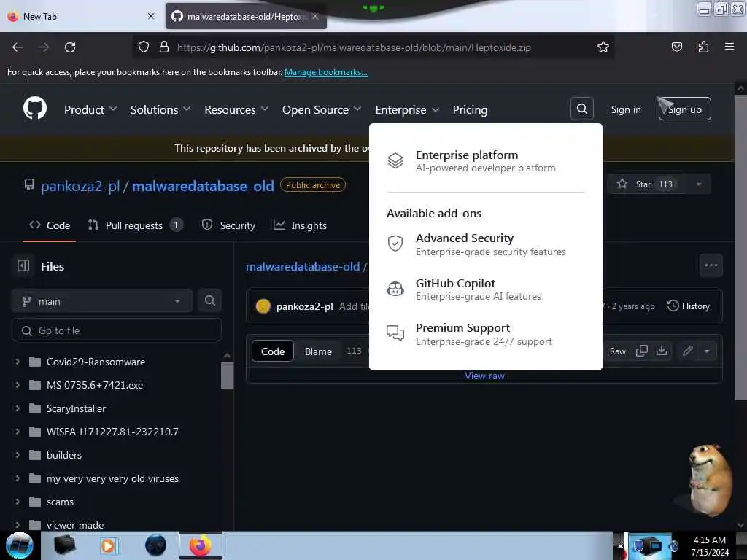The height and width of the screenshot is (560, 747).
Task: Expand the scams folder
Action: pyautogui.click(x=18, y=502)
